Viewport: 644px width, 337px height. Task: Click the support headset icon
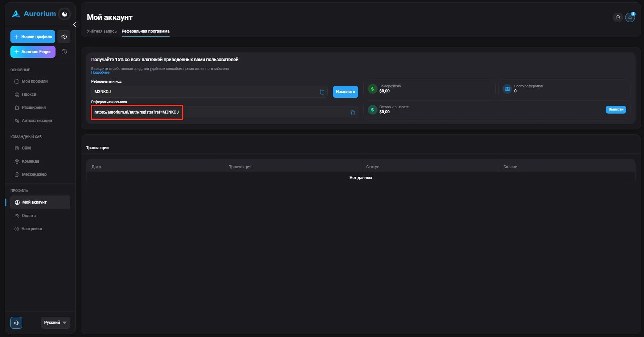click(x=16, y=323)
